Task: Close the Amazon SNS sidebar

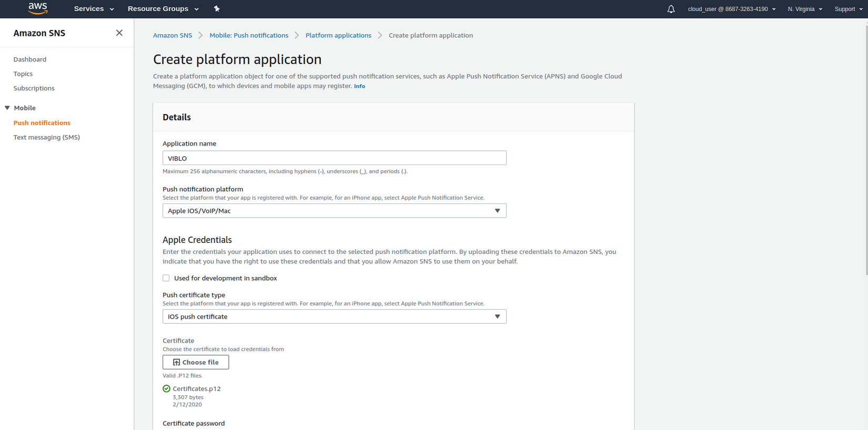Action: point(119,33)
